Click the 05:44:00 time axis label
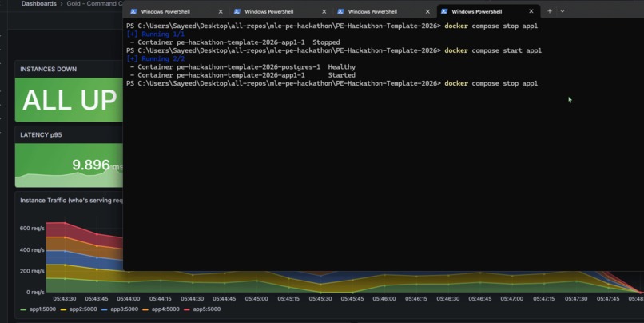 point(128,299)
